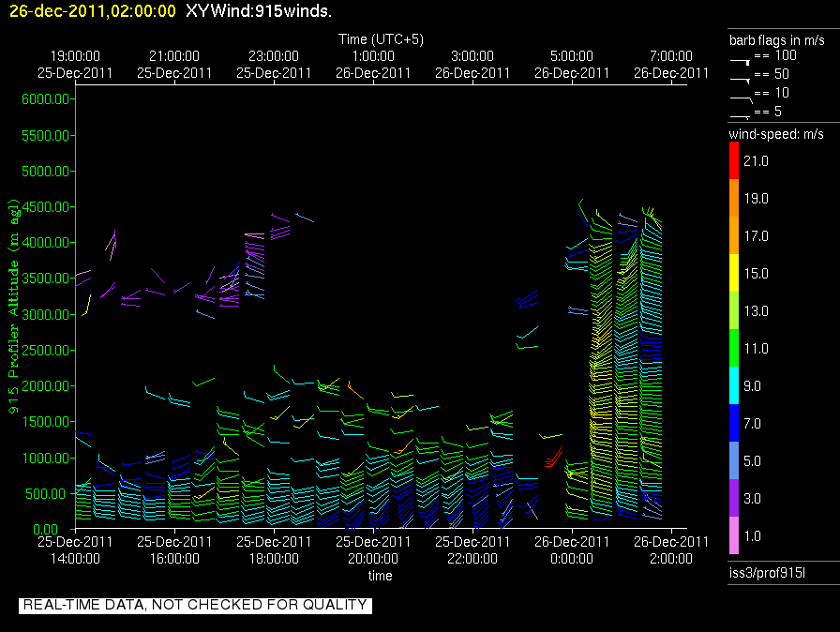Click the yellow-green 13.0 color swatch

(x=734, y=310)
